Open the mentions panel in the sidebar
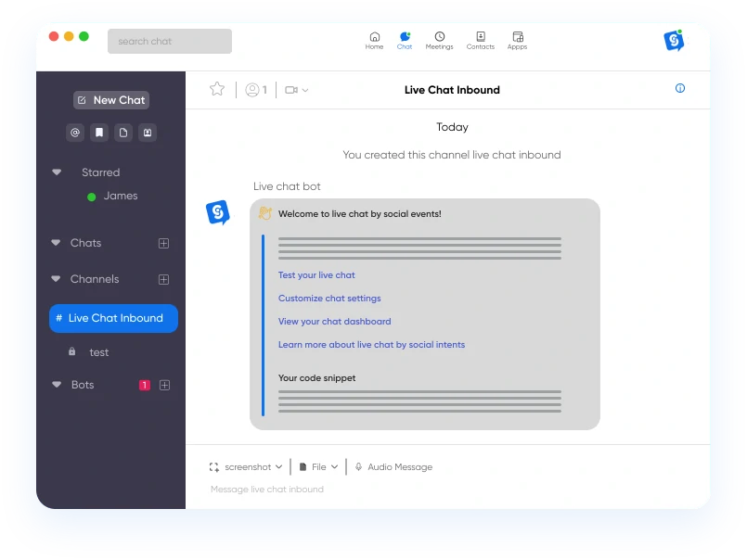This screenshot has height=560, width=747. (75, 133)
